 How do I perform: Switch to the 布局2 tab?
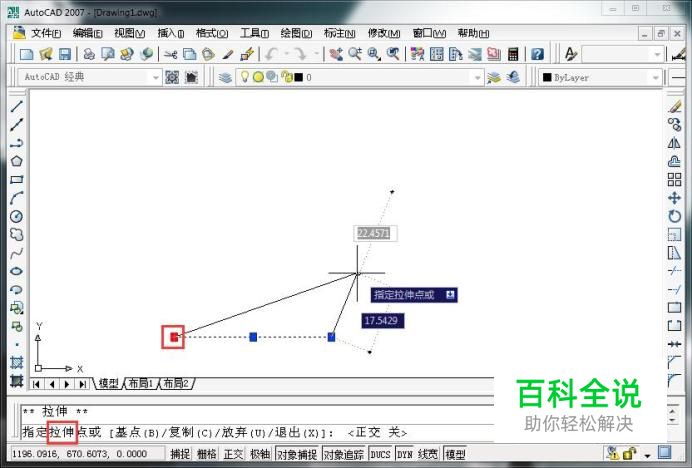[176, 383]
